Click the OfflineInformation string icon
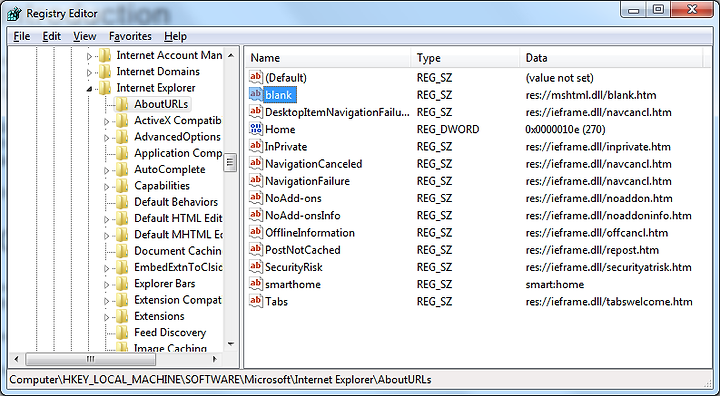The width and height of the screenshot is (720, 396). (255, 232)
